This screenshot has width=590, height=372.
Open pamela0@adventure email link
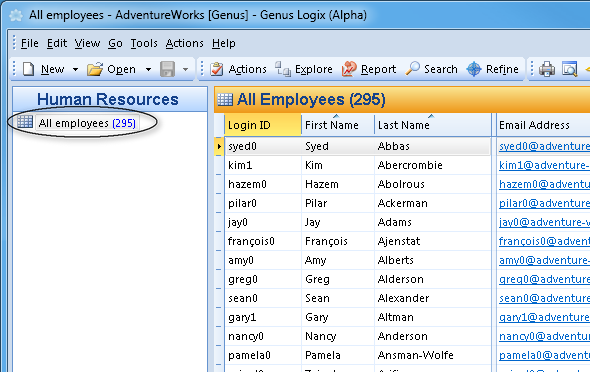(x=544, y=355)
